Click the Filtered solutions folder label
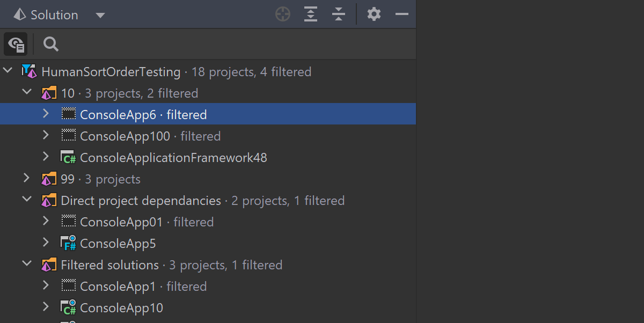 109,265
